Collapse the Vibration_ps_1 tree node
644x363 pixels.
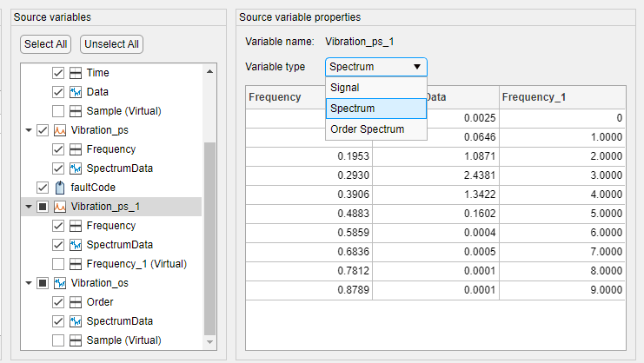pyautogui.click(x=28, y=207)
